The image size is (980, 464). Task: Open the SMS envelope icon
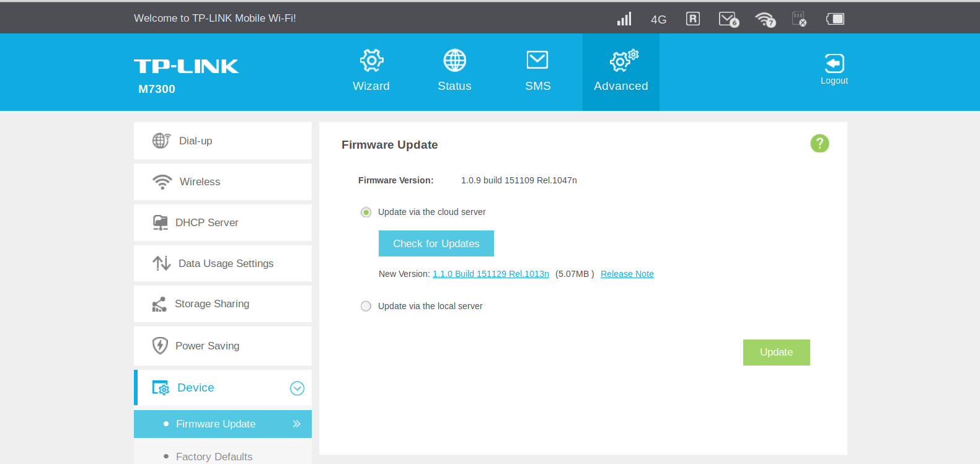pyautogui.click(x=537, y=60)
